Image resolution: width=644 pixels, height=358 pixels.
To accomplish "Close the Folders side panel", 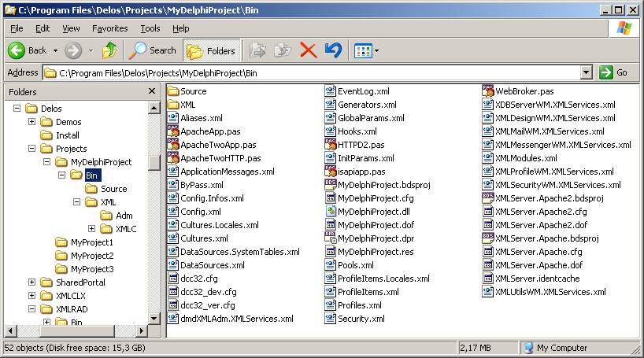I will (x=152, y=91).
